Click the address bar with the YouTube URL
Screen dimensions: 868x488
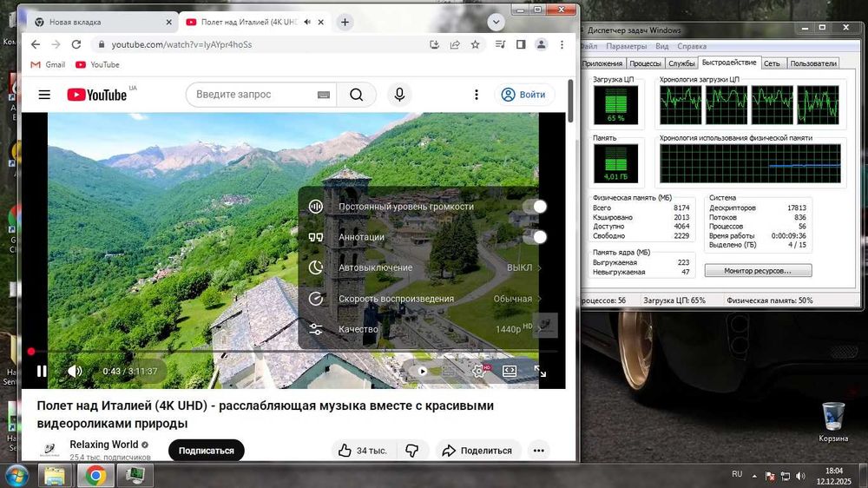pyautogui.click(x=258, y=44)
